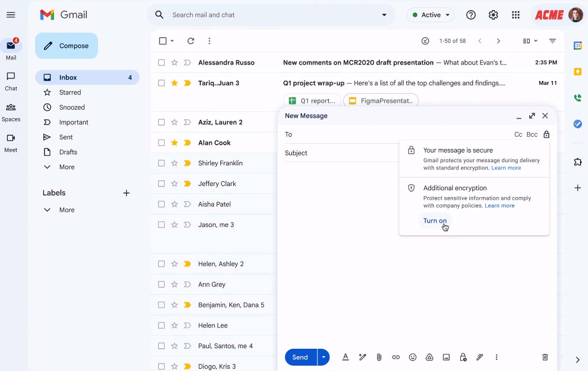The height and width of the screenshot is (371, 588).
Task: Open the Active status dropdown
Action: click(430, 15)
